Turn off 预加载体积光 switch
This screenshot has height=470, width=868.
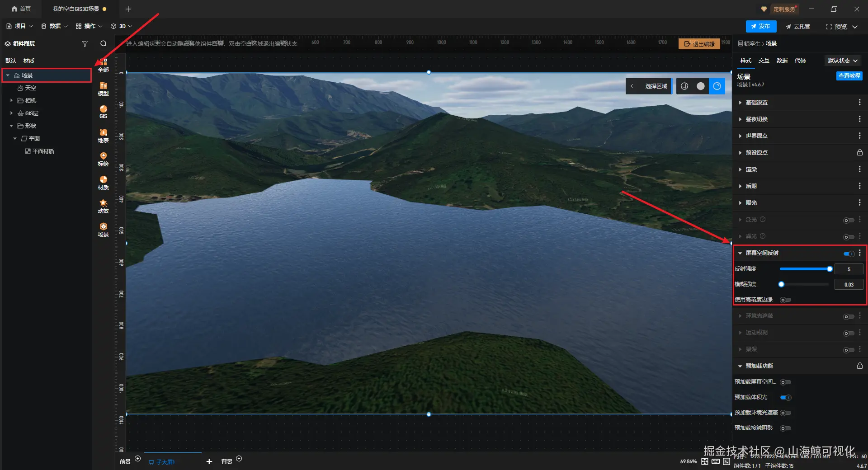coord(785,397)
